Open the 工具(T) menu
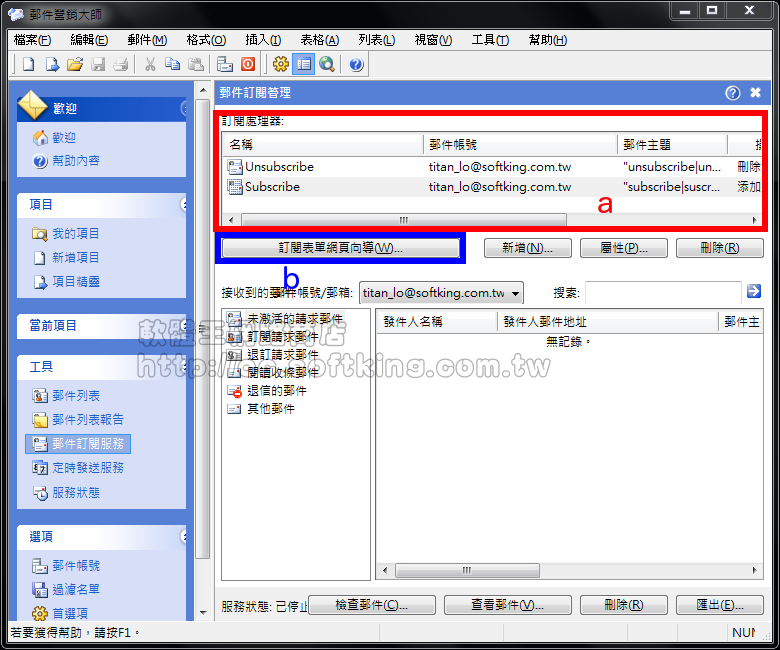Viewport: 780px width, 650px height. coord(490,40)
